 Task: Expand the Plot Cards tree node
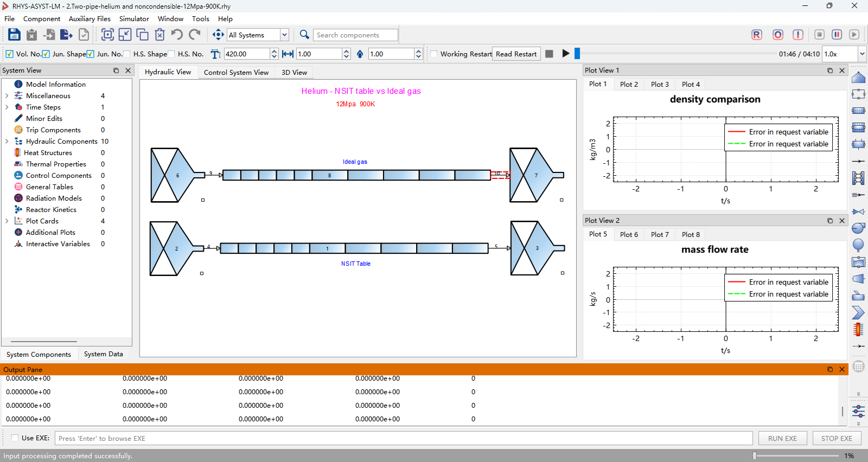pyautogui.click(x=7, y=221)
